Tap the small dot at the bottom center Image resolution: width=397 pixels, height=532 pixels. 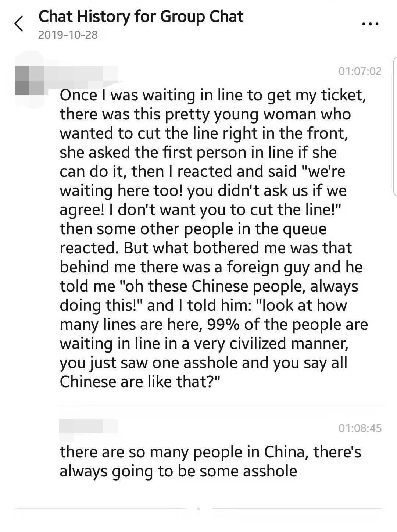[198, 509]
